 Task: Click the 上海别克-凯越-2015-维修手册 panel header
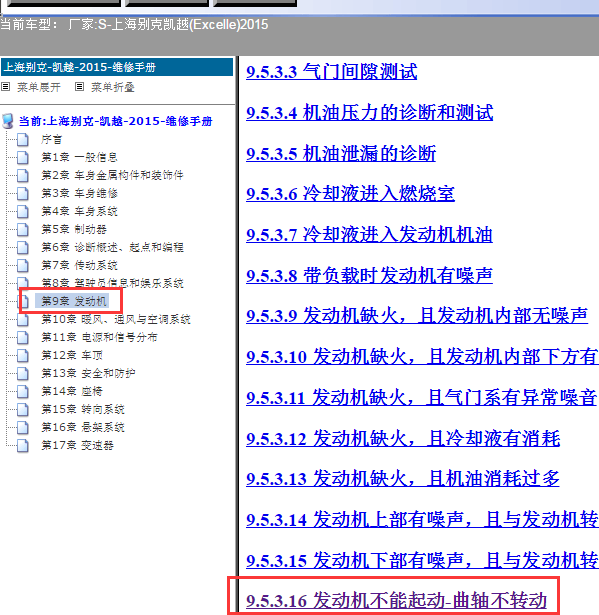pos(117,67)
